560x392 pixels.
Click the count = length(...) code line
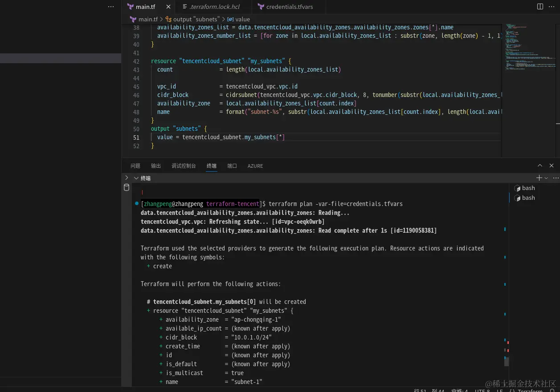click(x=249, y=69)
